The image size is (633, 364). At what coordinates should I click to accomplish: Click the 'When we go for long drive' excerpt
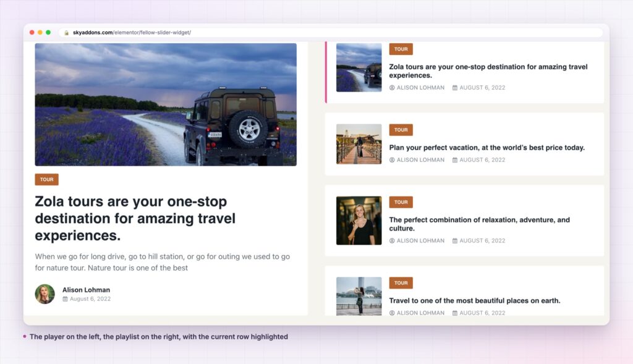coord(163,262)
